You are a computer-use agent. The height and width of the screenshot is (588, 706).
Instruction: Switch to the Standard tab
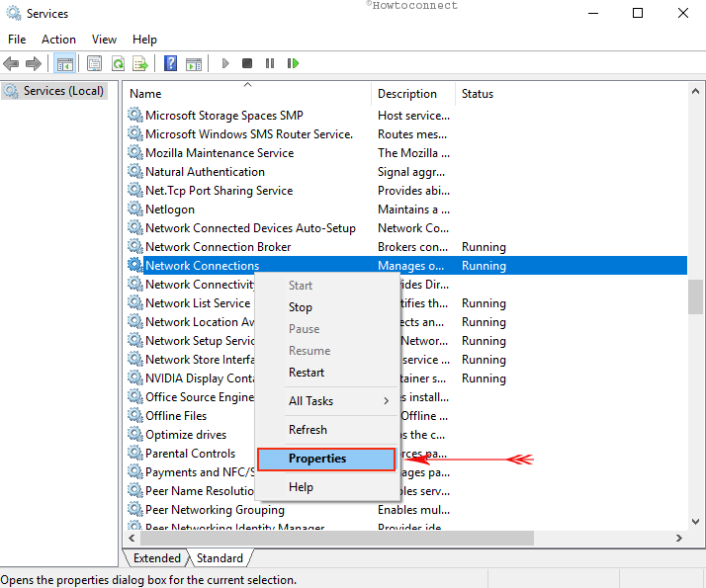point(220,557)
